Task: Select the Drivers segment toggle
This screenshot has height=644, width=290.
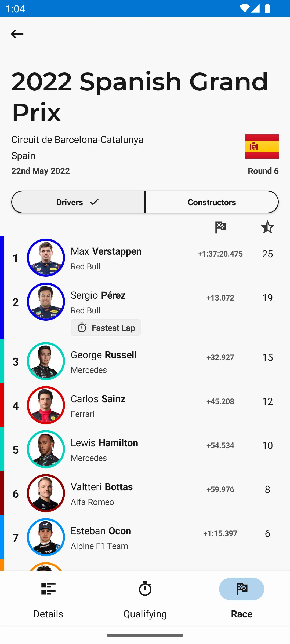Action: [78, 202]
